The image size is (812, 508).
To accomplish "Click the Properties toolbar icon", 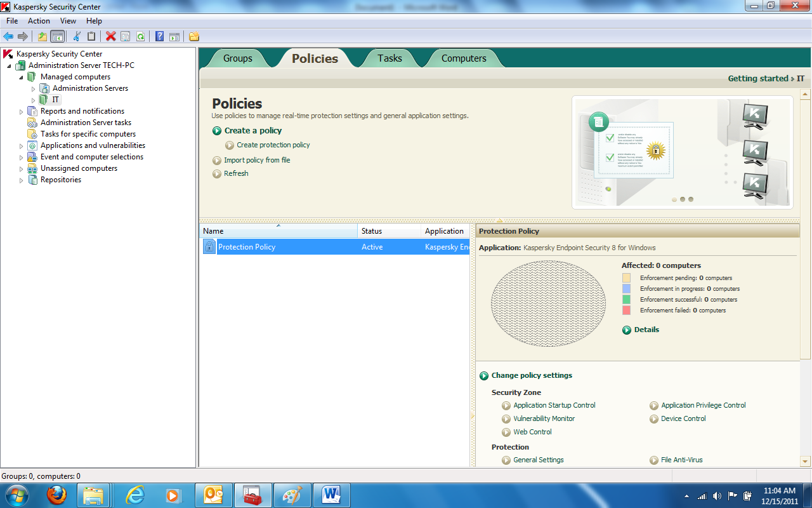I will (x=126, y=36).
